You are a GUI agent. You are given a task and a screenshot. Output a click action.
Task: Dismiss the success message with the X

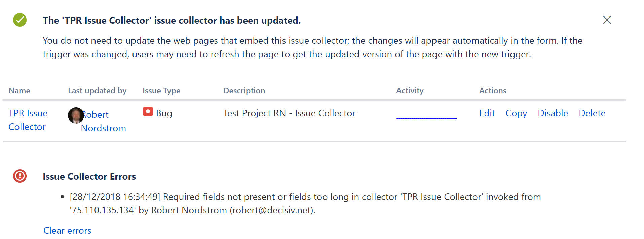607,20
